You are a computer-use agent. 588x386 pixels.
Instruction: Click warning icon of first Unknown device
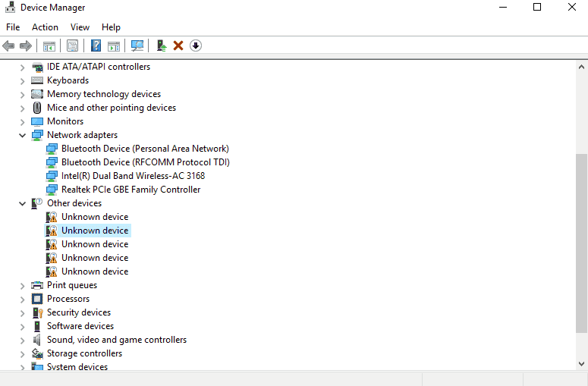(52, 217)
